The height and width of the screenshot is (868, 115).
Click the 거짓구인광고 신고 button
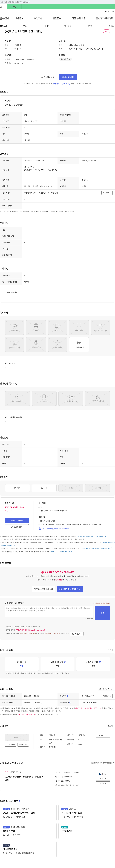point(106,689)
